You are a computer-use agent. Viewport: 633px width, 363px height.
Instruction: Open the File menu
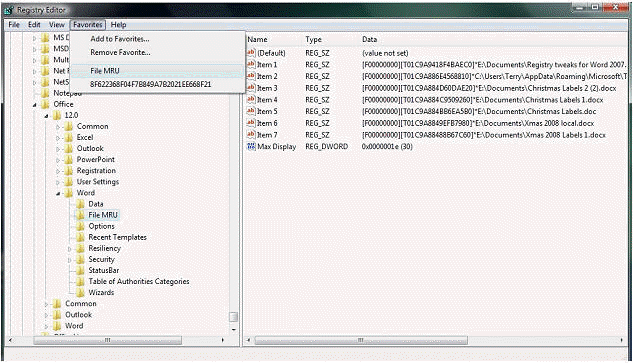click(14, 25)
